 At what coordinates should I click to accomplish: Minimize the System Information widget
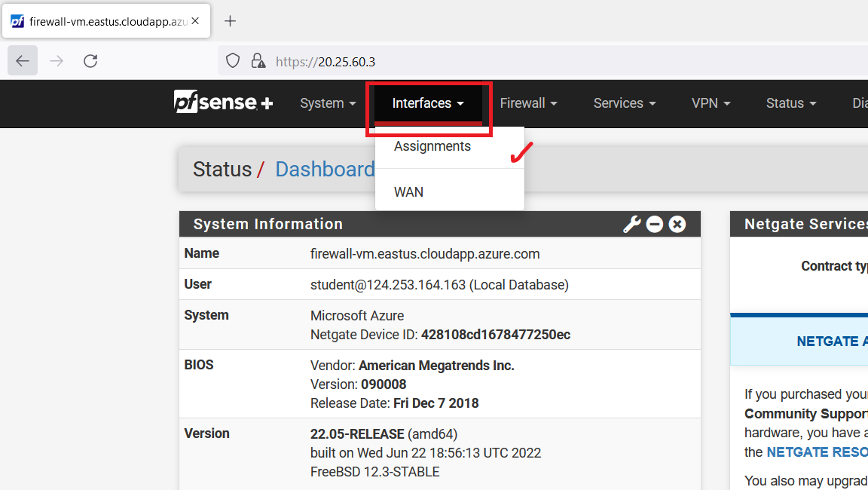point(654,224)
